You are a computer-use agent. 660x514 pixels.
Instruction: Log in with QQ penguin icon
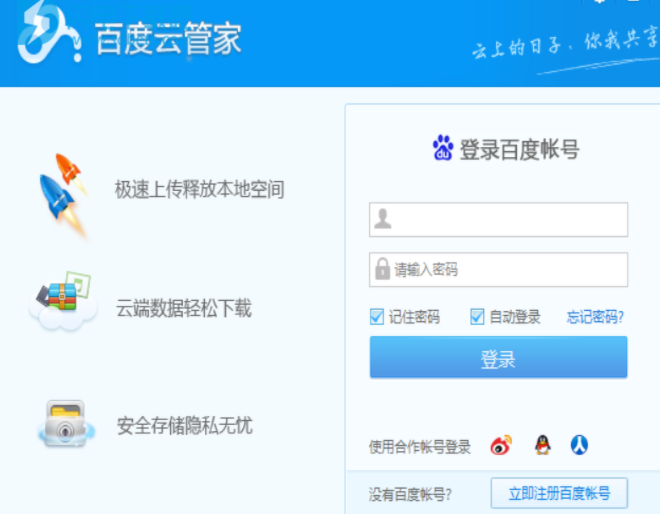[x=543, y=445]
